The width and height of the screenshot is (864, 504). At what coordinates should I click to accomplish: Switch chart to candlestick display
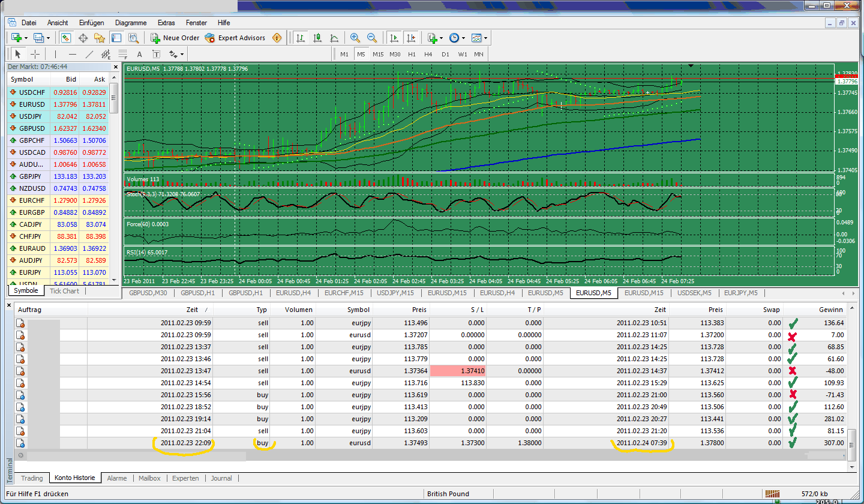(x=318, y=38)
